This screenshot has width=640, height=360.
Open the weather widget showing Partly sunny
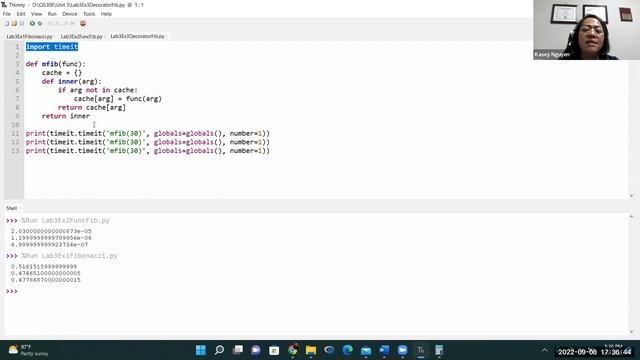28,350
